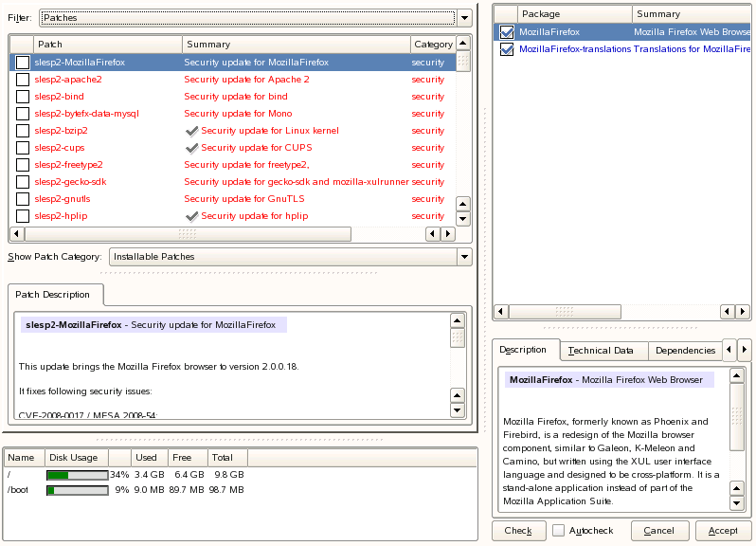Click the Security update for Mono summary
Image resolution: width=756 pixels, height=546 pixels.
tap(238, 114)
